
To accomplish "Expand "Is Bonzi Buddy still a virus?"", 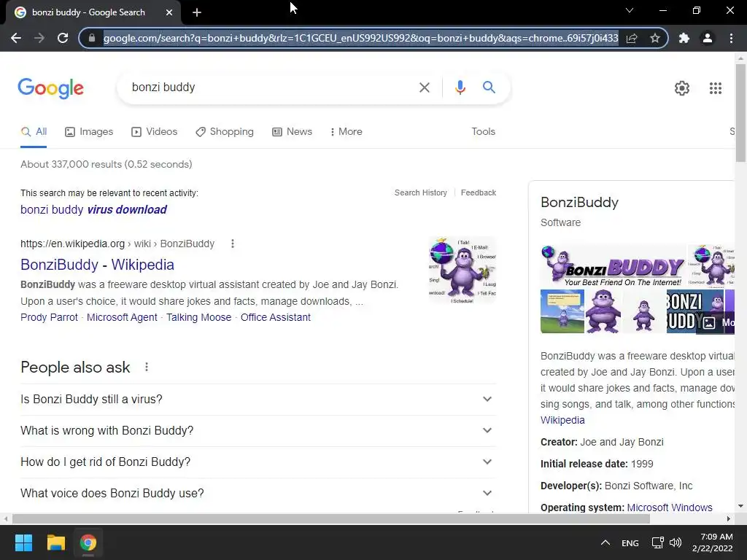I will [x=258, y=399].
